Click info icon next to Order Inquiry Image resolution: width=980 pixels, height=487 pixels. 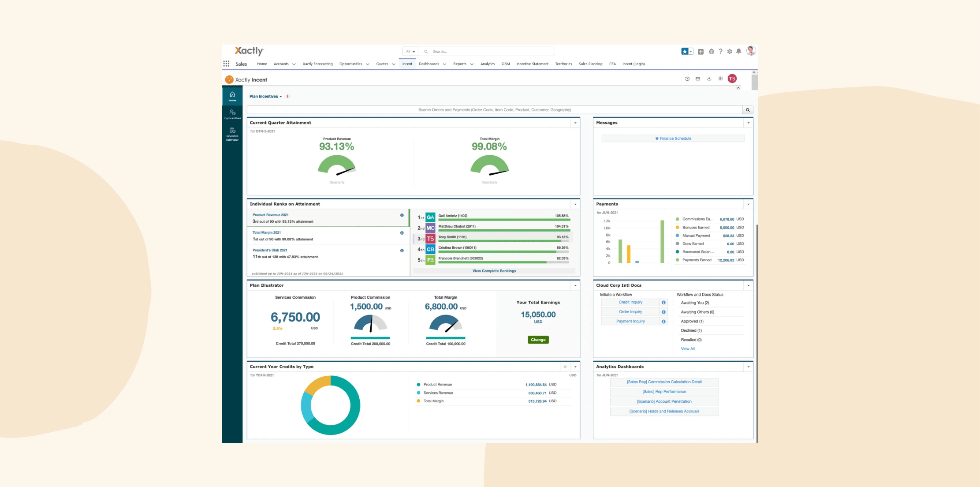click(663, 312)
